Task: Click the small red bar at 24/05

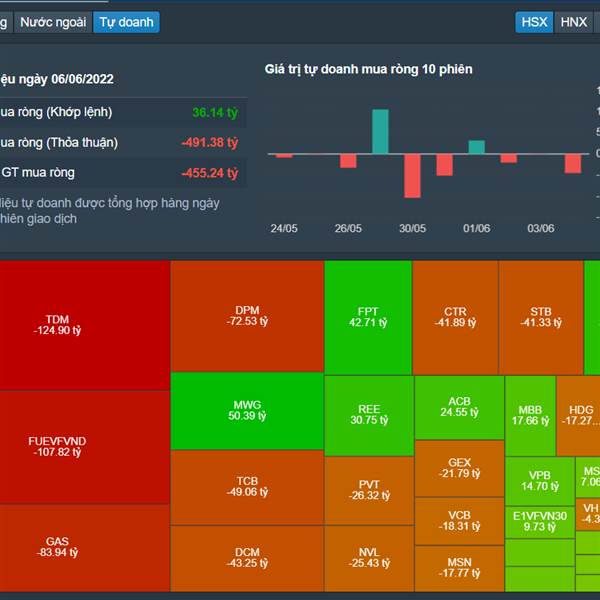Action: click(x=284, y=156)
